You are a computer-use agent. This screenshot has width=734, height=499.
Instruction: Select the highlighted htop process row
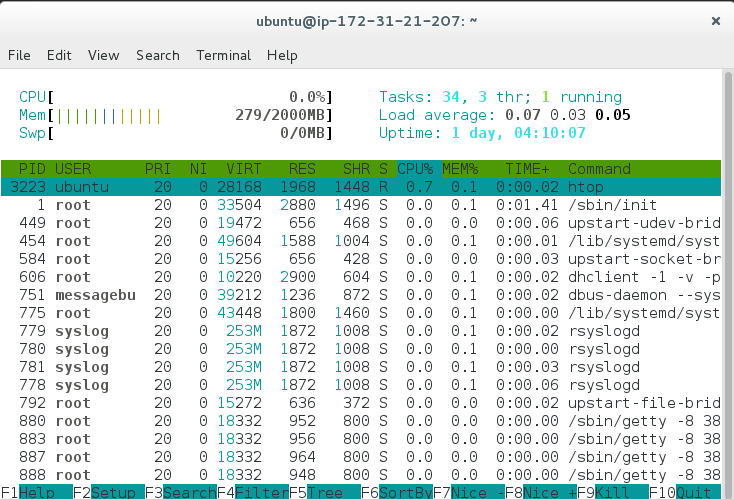[361, 187]
